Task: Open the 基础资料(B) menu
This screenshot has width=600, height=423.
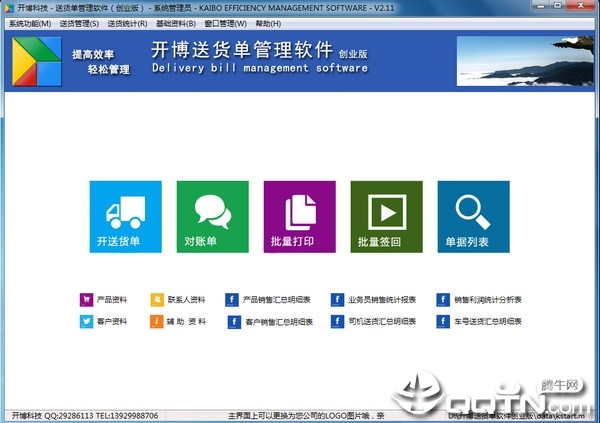Action: pos(176,24)
